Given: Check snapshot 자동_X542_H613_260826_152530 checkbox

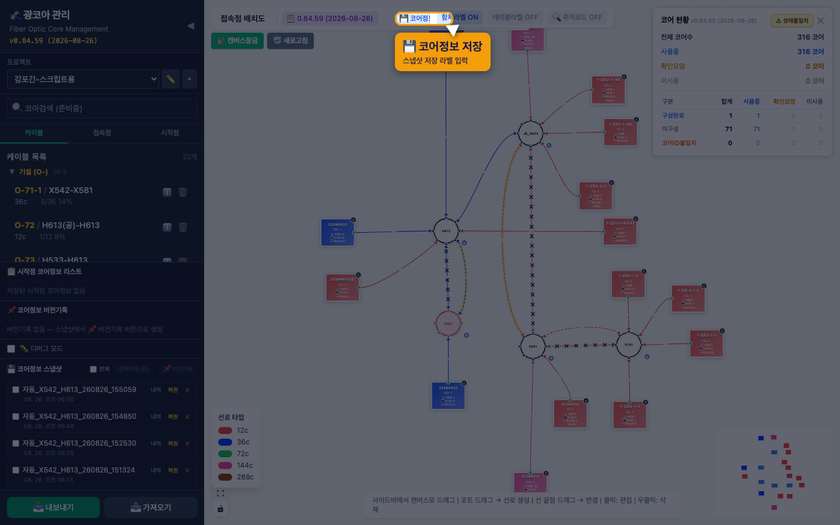Looking at the screenshot, I should pos(16,444).
